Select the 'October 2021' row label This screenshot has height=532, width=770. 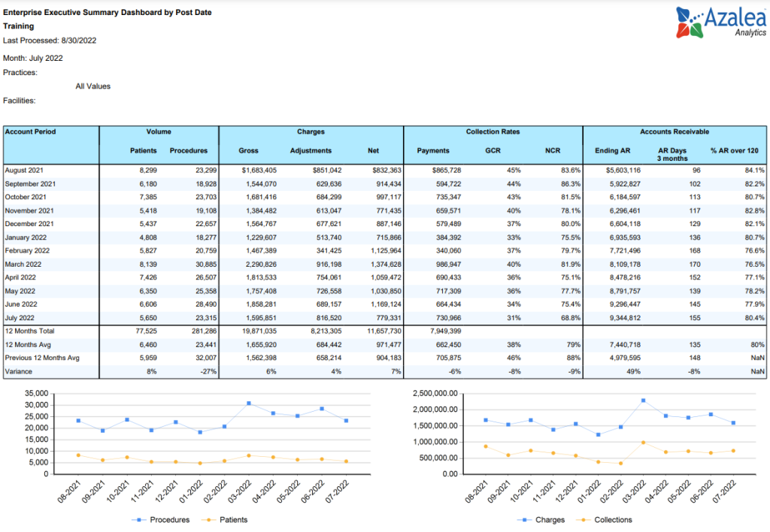[x=26, y=198]
